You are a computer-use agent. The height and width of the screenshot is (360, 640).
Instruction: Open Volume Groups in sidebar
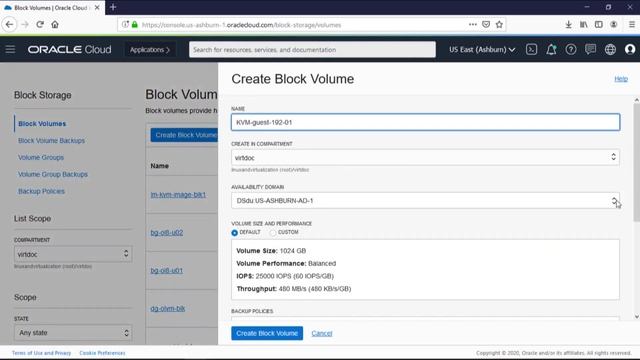point(41,157)
